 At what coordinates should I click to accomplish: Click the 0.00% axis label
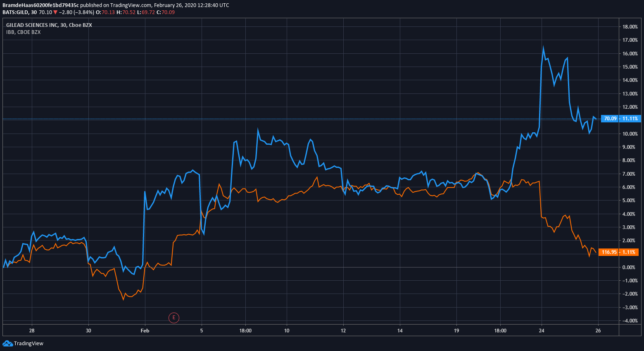[x=629, y=267]
